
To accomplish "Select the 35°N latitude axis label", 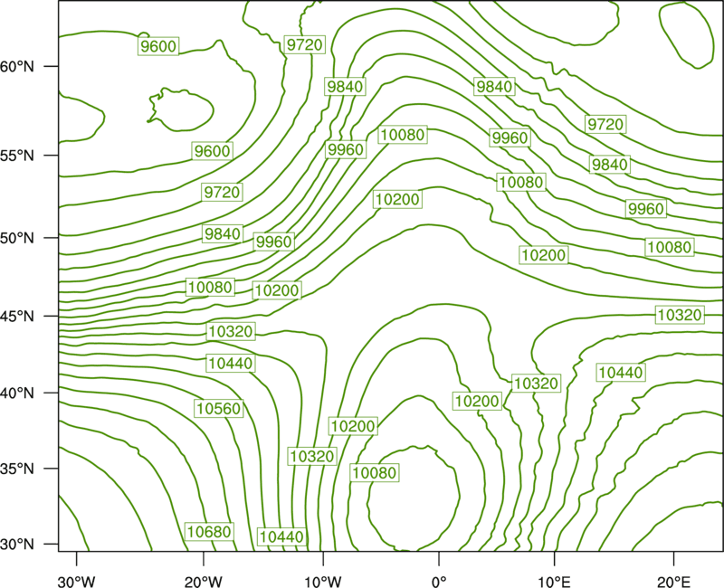I will [17, 469].
